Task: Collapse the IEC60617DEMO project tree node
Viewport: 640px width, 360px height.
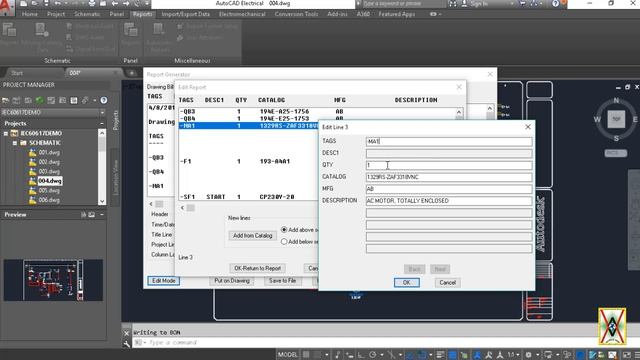Action: click(x=6, y=133)
